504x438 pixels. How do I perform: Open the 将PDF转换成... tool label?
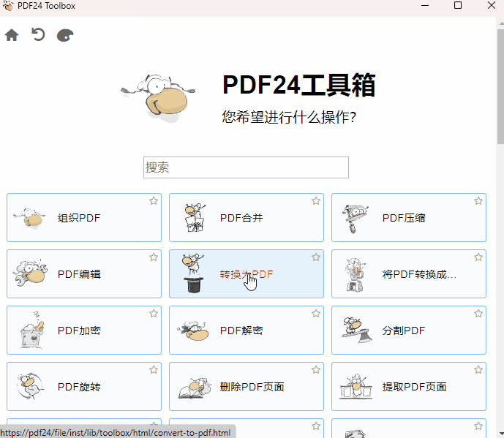point(419,274)
